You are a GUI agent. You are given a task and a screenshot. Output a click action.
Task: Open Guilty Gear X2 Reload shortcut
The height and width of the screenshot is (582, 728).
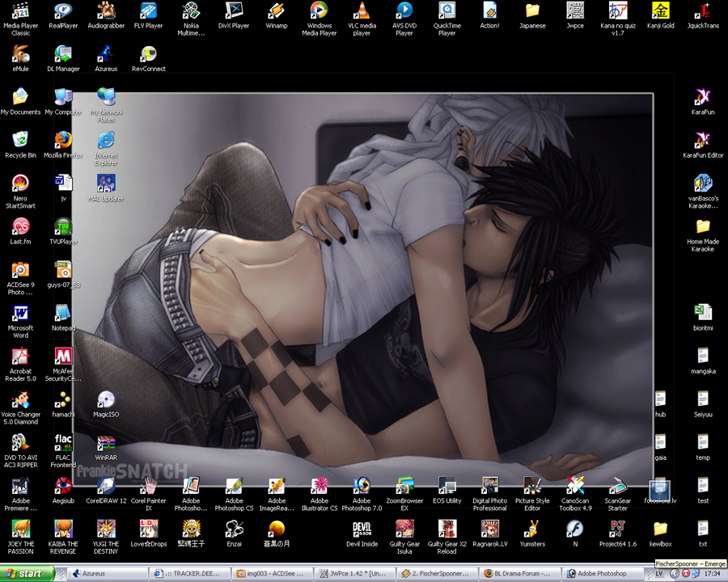447,537
